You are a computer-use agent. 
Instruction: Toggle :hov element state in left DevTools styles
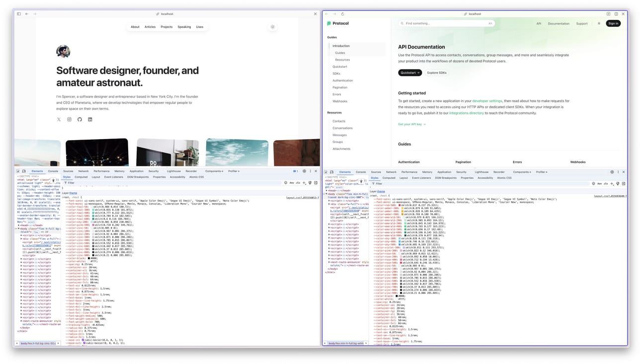[x=292, y=183]
